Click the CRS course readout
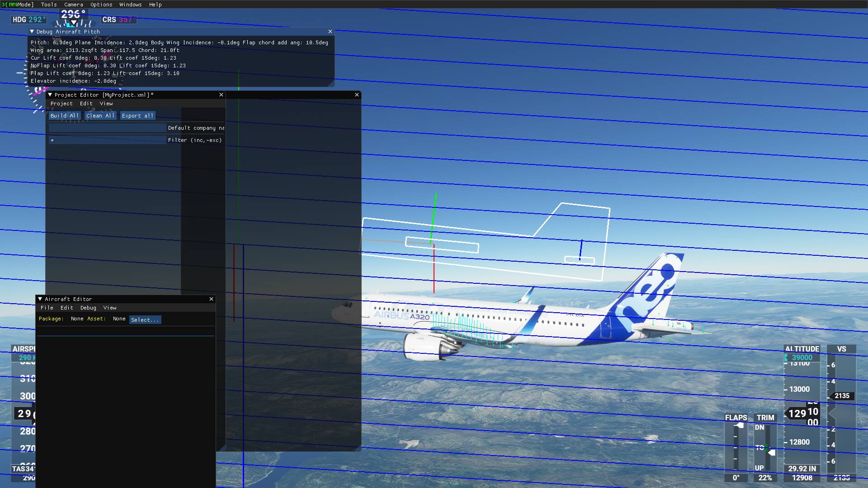 point(118,19)
